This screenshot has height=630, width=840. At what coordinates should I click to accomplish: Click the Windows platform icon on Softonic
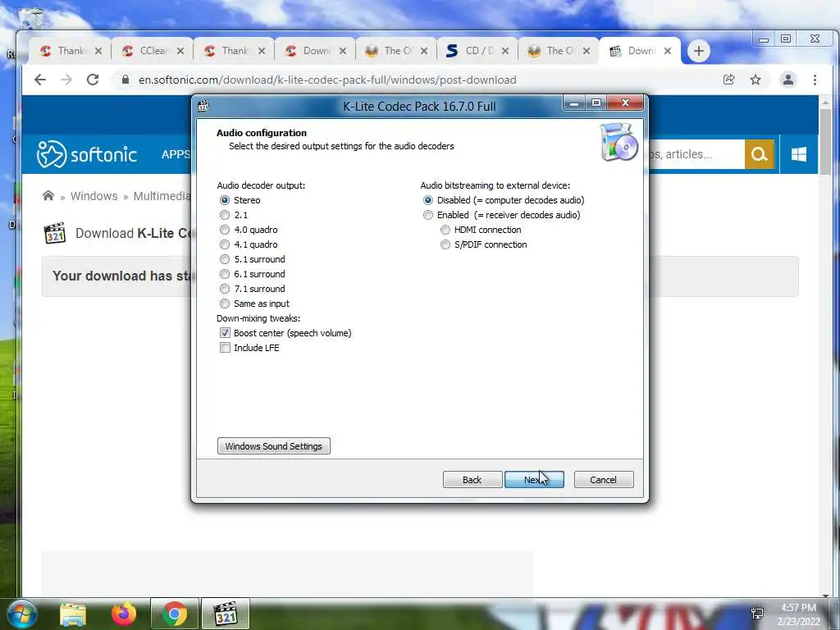tap(799, 154)
